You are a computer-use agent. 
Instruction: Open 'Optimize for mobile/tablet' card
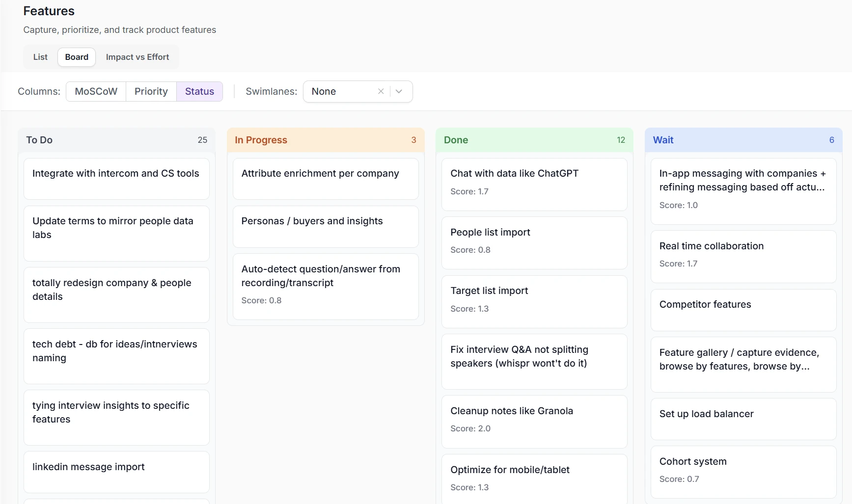coord(534,479)
